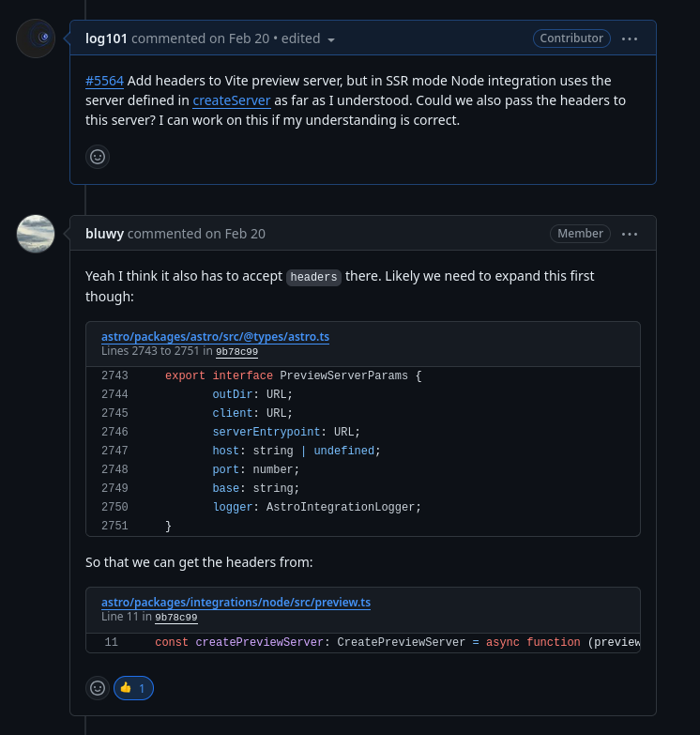This screenshot has height=735, width=700.
Task: Open bluwy's Feb 20 timestamp permalink
Action: pos(236,234)
